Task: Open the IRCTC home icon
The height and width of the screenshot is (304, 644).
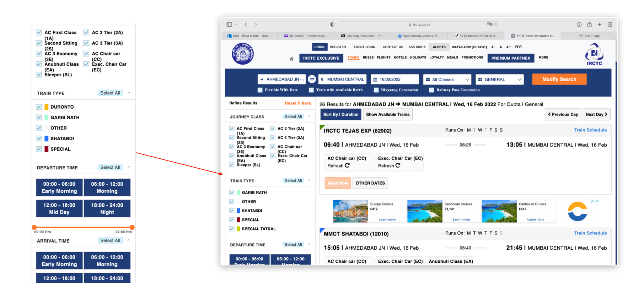Action: coord(291,59)
